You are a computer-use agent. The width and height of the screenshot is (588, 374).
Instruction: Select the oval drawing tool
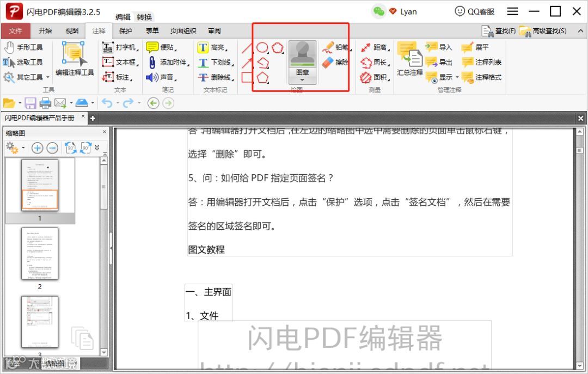(x=262, y=48)
